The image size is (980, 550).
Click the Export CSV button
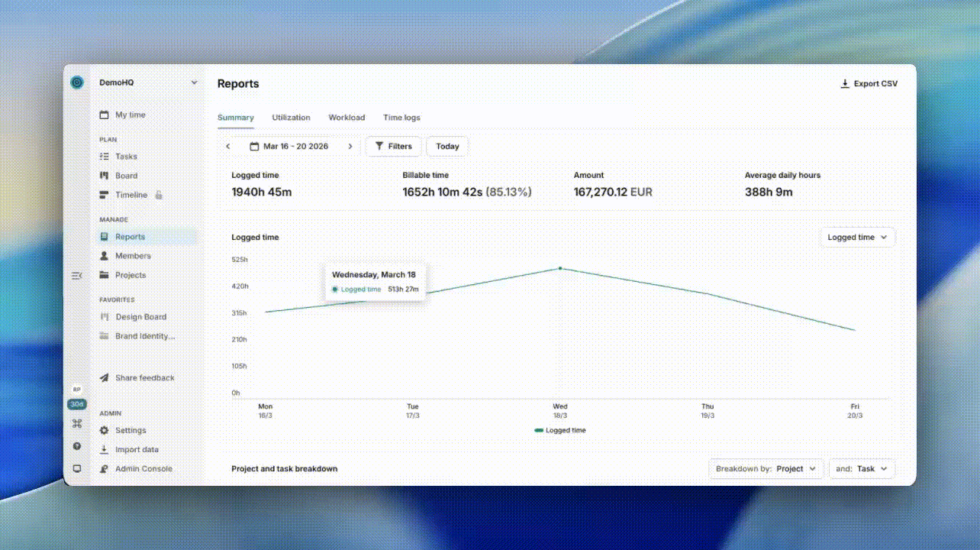point(869,84)
